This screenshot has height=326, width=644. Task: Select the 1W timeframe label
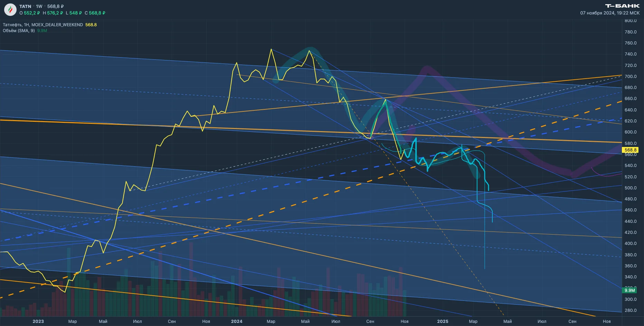click(x=39, y=7)
